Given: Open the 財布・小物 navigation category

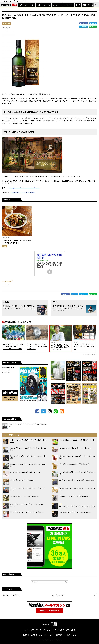Looking at the screenshot, I should click(46, 5).
